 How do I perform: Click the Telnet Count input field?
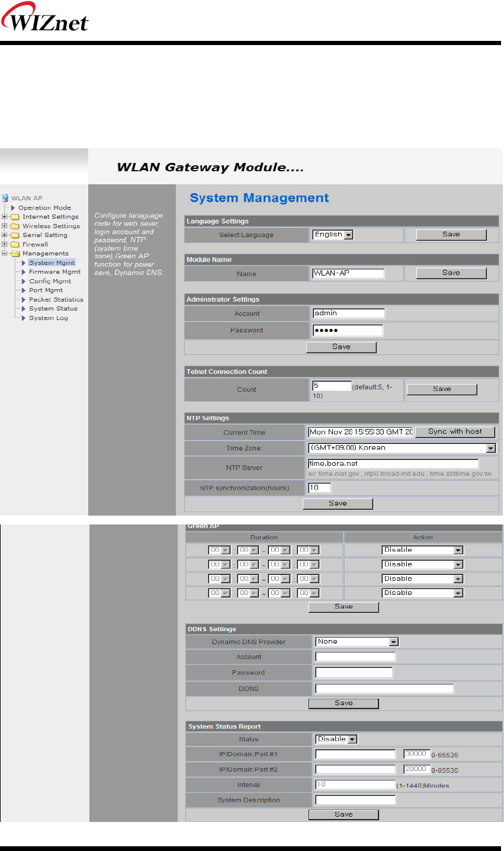332,386
